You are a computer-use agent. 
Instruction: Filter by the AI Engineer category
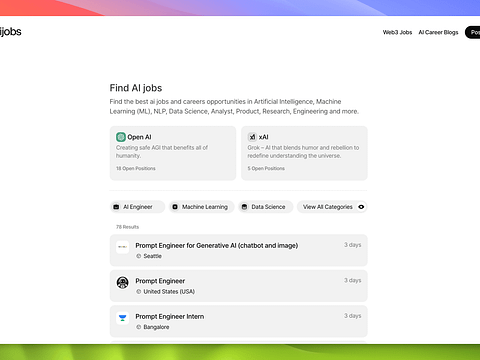(137, 207)
